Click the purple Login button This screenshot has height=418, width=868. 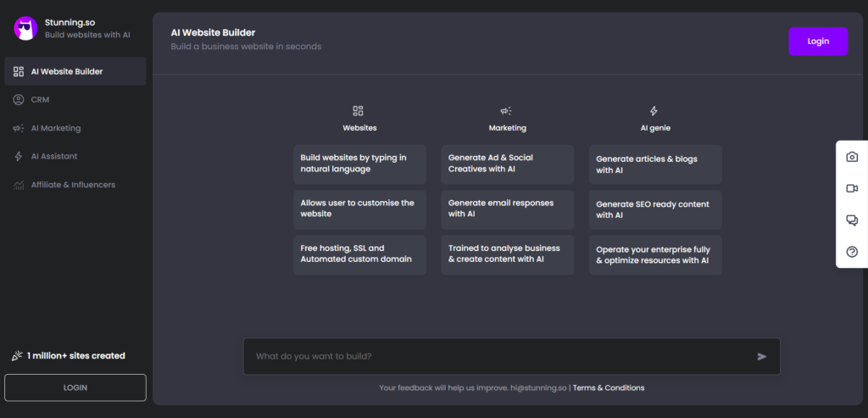point(818,42)
